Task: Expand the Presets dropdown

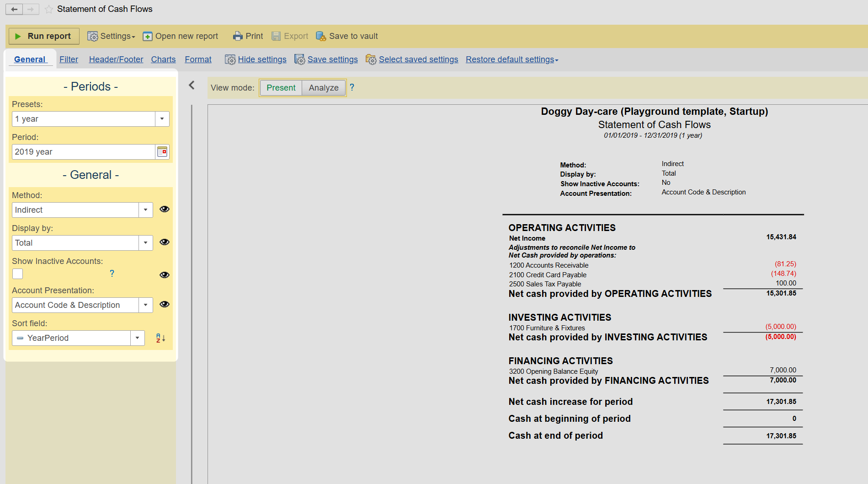Action: (x=162, y=119)
